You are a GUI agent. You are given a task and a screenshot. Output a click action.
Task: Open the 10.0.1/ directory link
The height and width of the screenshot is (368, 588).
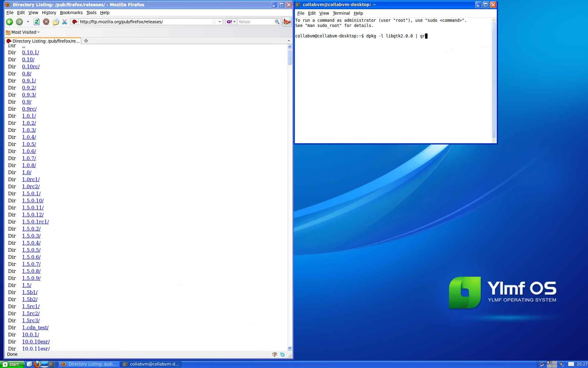point(30,335)
